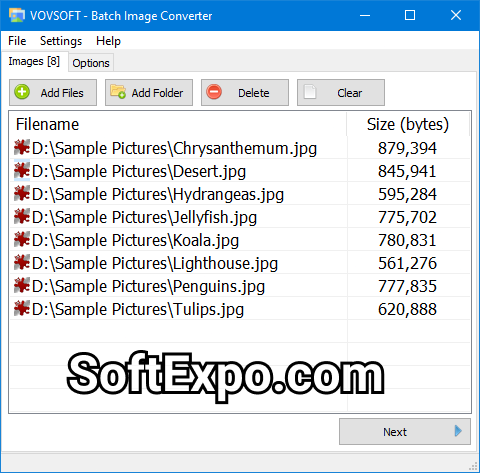This screenshot has height=473, width=480.
Task: Select D:\Sample Pictures\Koala.jpg row
Action: [x=240, y=240]
